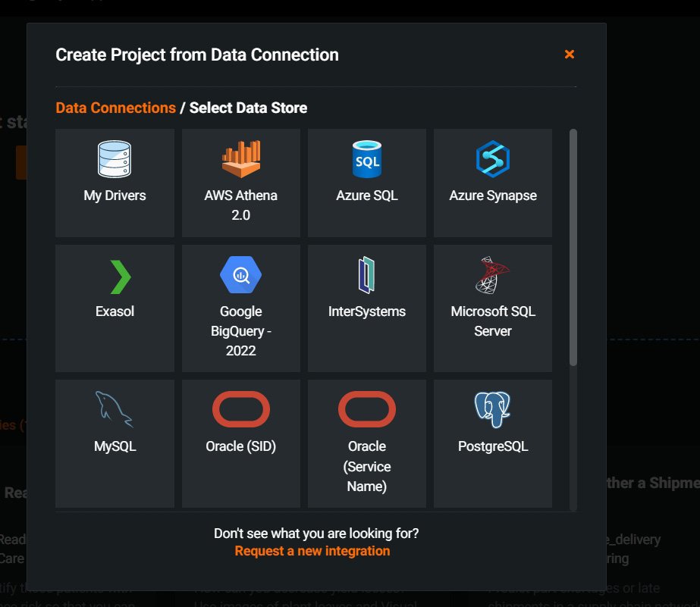Screen dimensions: 700x607
Task: Click the Azure Synapse label text
Action: click(x=493, y=196)
